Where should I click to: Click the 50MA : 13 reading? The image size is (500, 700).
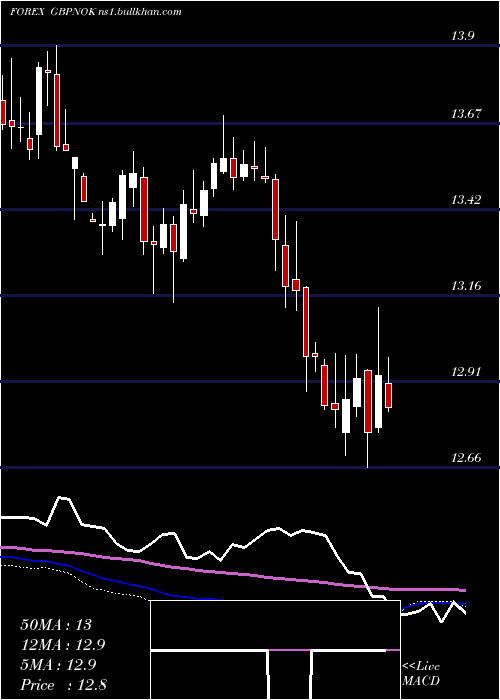coord(56,625)
